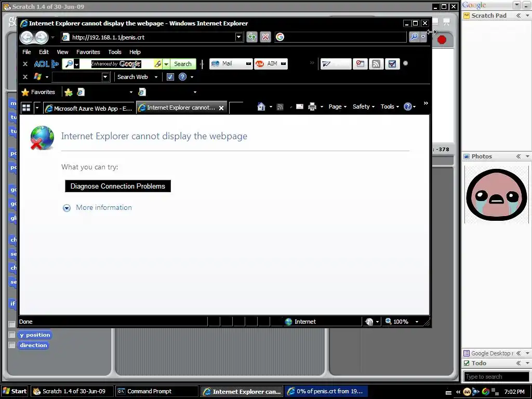Close the Windows Live toolbar with its X

pyautogui.click(x=25, y=77)
